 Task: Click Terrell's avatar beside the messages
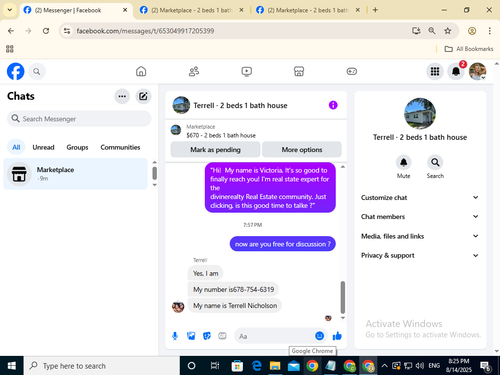(178, 306)
